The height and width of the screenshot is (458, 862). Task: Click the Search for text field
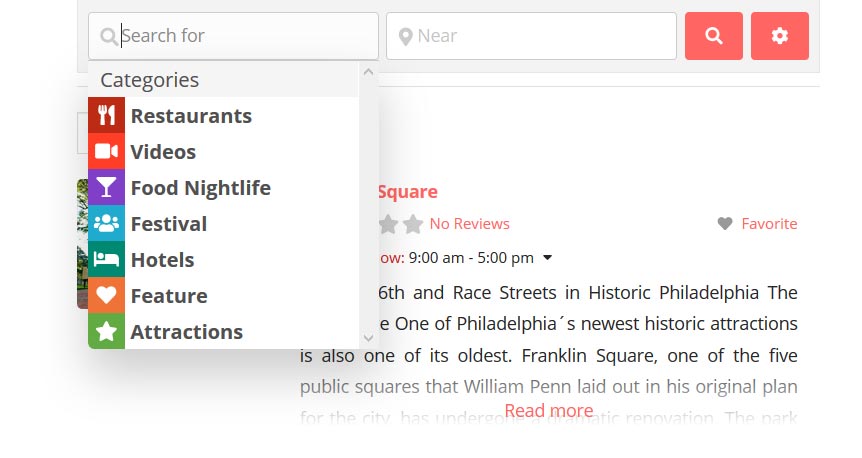tap(245, 36)
